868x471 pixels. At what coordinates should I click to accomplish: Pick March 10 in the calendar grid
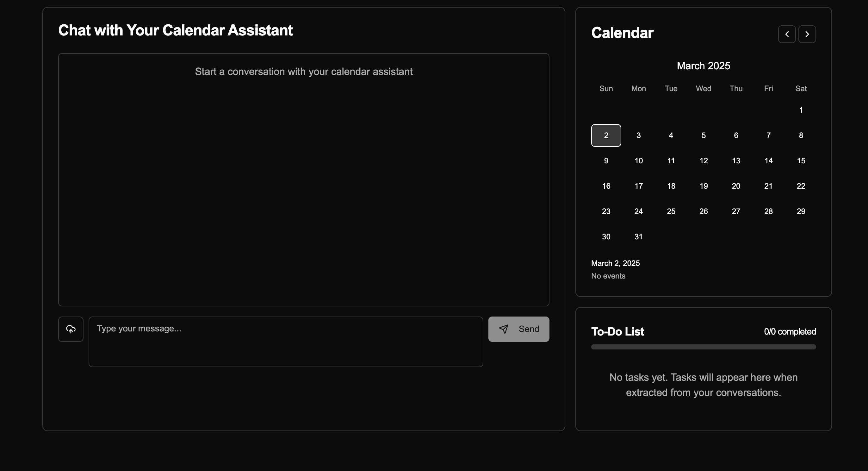coord(639,161)
